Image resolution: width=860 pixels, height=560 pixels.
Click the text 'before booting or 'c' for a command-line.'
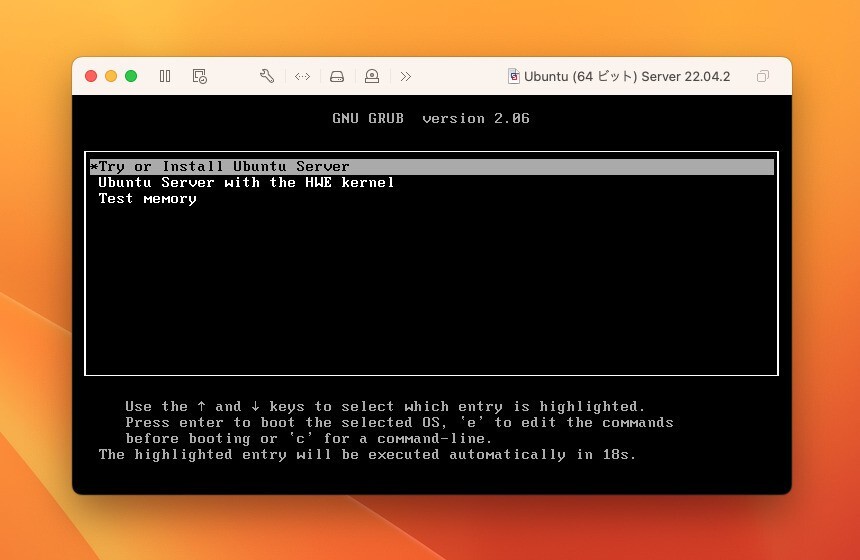(x=309, y=439)
